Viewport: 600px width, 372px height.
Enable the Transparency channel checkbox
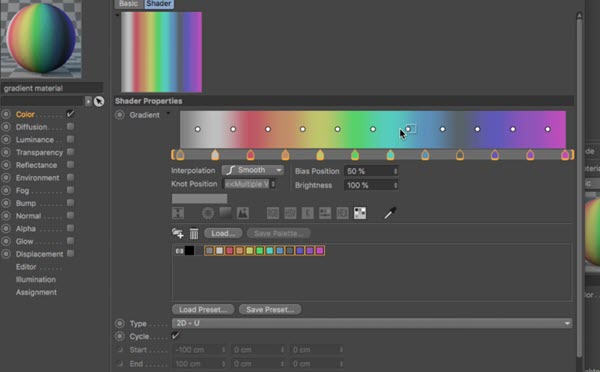(x=70, y=152)
